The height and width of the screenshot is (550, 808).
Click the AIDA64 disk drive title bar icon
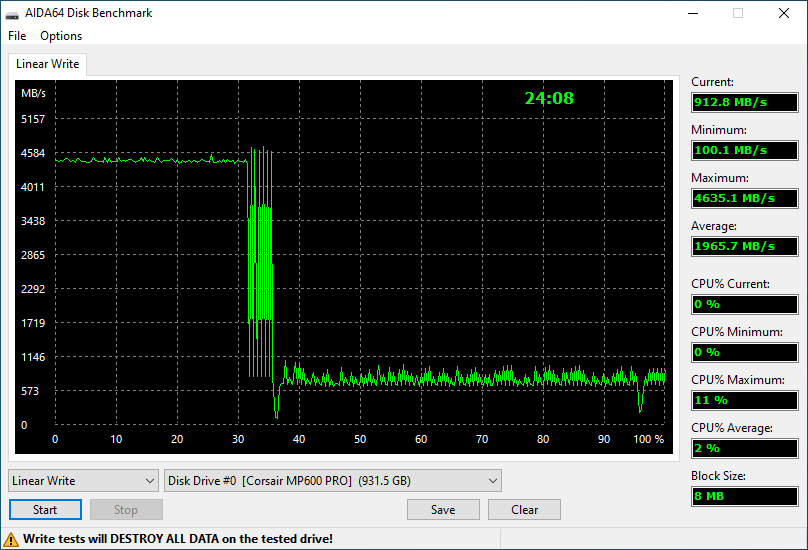[x=12, y=14]
